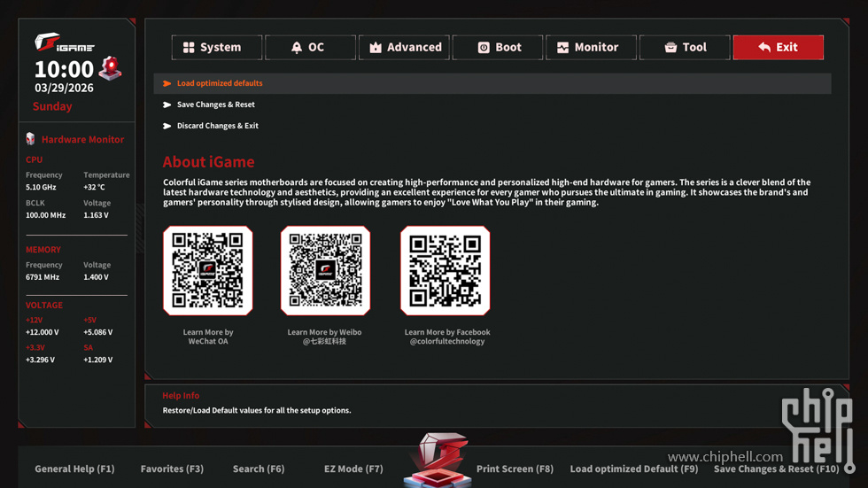Click memory voltage value 1.400 V

click(x=96, y=277)
